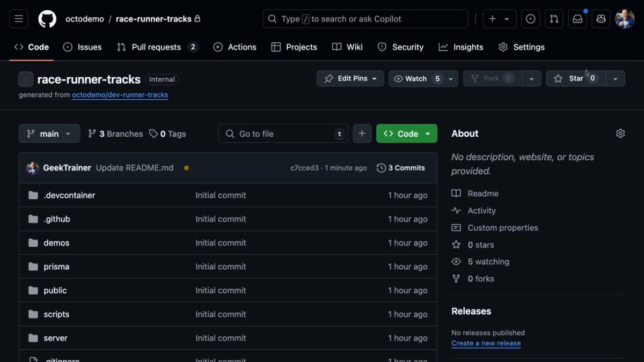Click Initial commit message in the demos row
The image size is (644, 362).
221,243
